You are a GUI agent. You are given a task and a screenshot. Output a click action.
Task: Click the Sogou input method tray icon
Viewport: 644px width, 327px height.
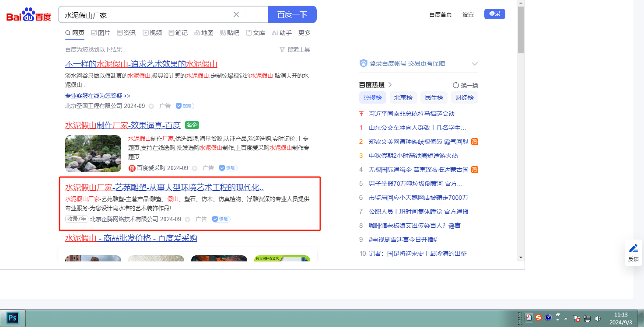point(539,318)
